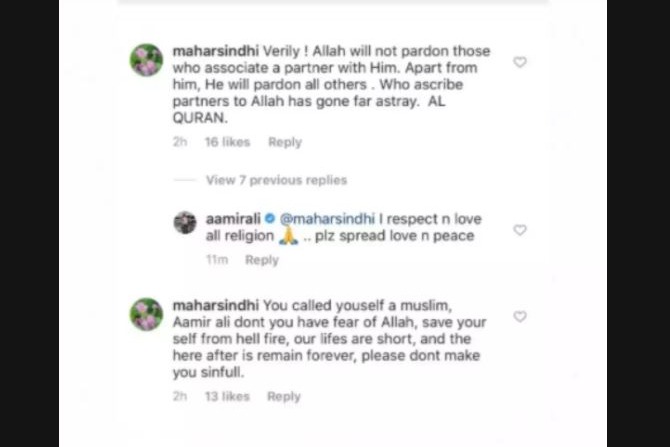Reply to maharsindhi's hell fire comment
The height and width of the screenshot is (447, 670).
coord(285,396)
